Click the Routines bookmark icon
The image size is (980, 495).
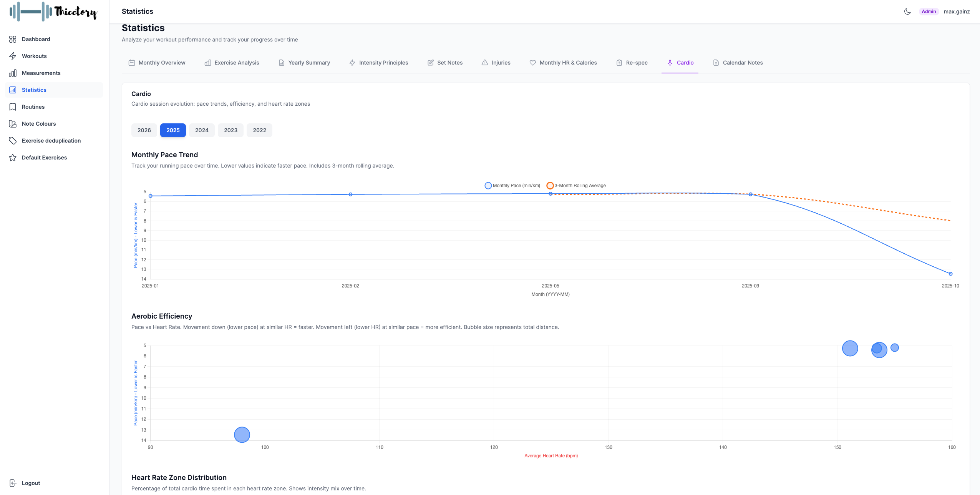pos(13,107)
